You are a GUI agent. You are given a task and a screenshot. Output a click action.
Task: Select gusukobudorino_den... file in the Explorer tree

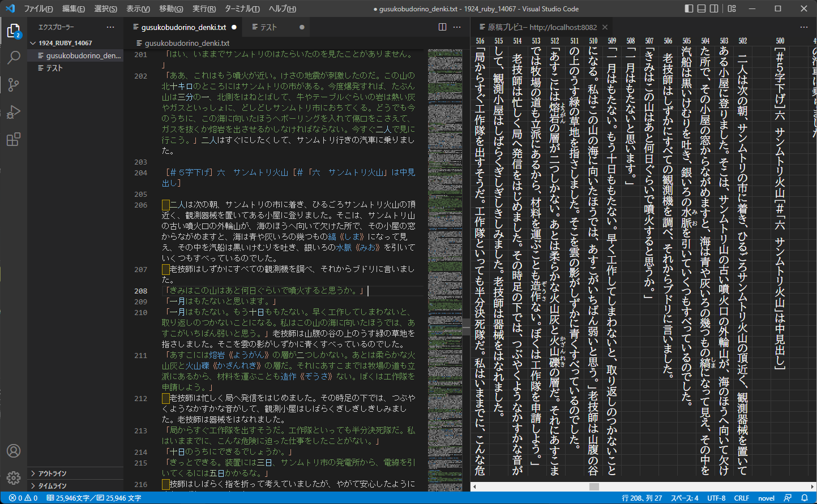tap(75, 55)
